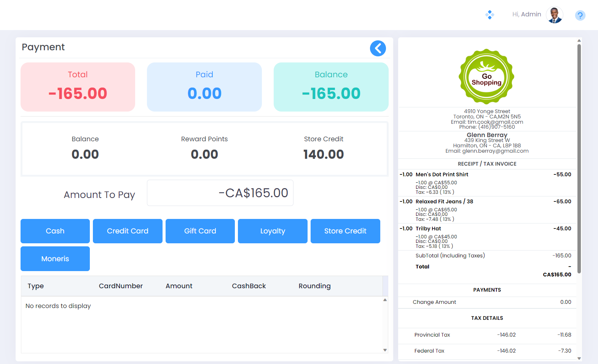The width and height of the screenshot is (598, 364).
Task: Choose Moneris payment option
Action: point(55,259)
